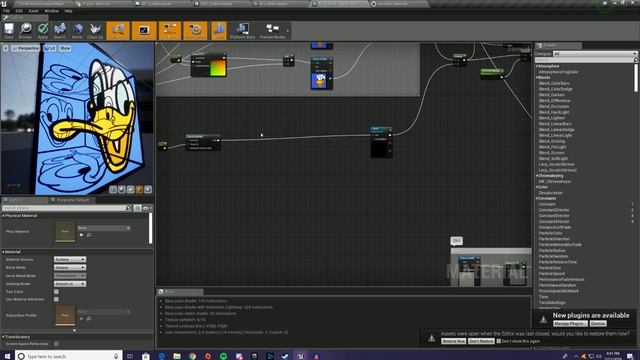Enable the Two Sided checkbox
The height and width of the screenshot is (360, 640).
point(56,292)
